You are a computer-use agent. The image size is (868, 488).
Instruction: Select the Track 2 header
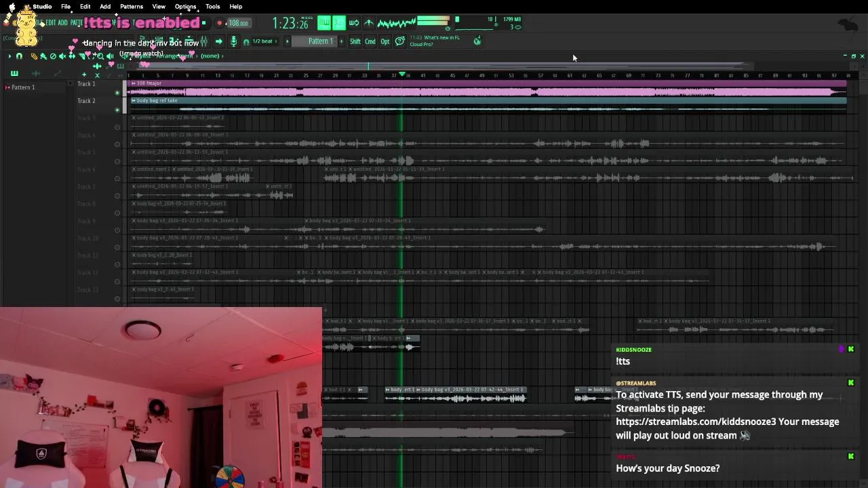98,105
